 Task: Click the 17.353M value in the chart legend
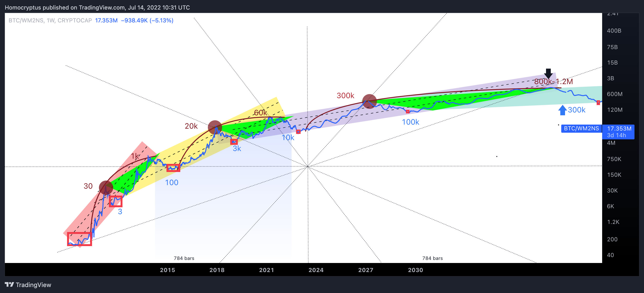[x=106, y=20]
